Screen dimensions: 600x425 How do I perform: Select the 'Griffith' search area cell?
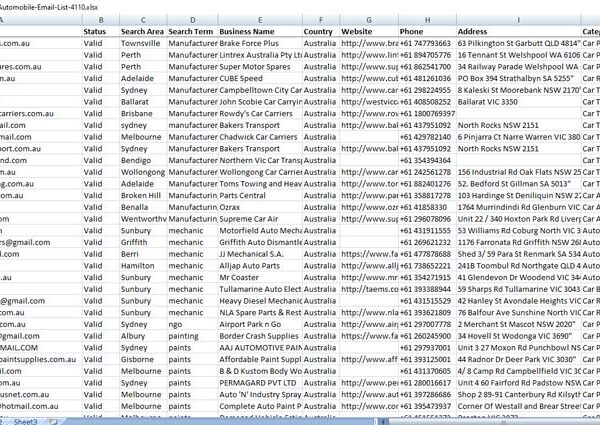tap(143, 242)
